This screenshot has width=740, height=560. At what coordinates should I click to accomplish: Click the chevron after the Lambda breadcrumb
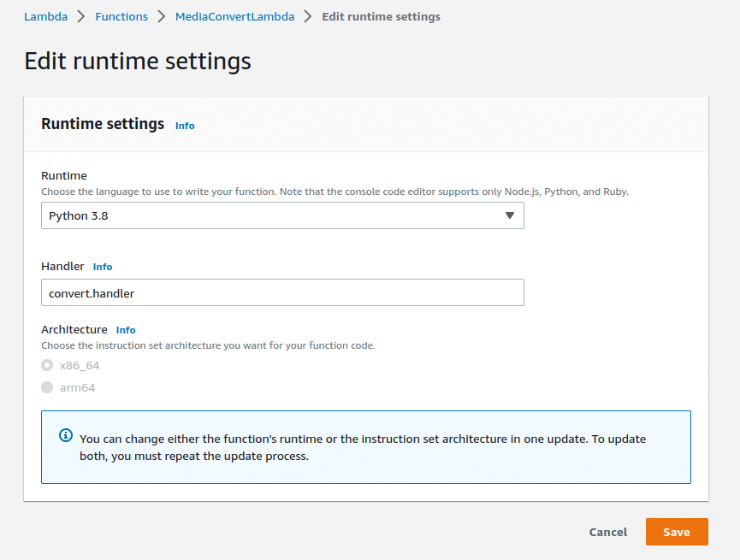click(81, 16)
